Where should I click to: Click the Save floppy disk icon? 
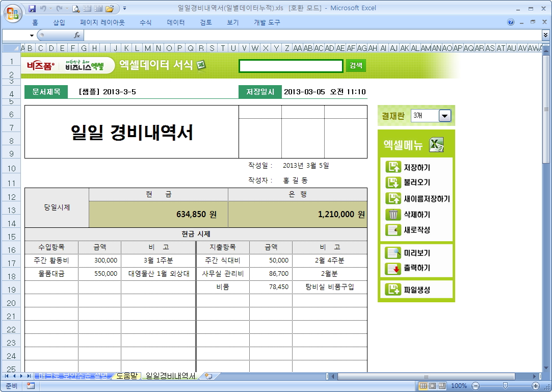point(32,9)
